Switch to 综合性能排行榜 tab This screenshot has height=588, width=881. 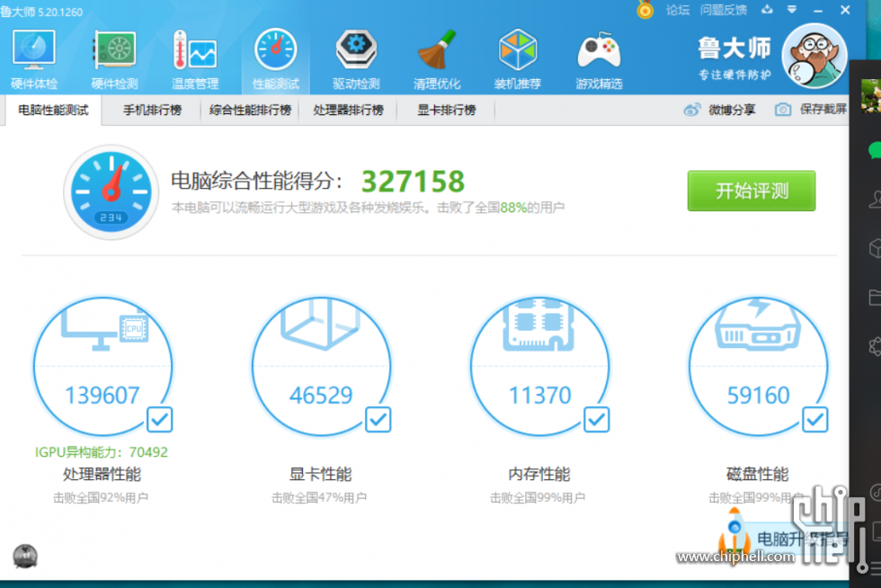(250, 111)
